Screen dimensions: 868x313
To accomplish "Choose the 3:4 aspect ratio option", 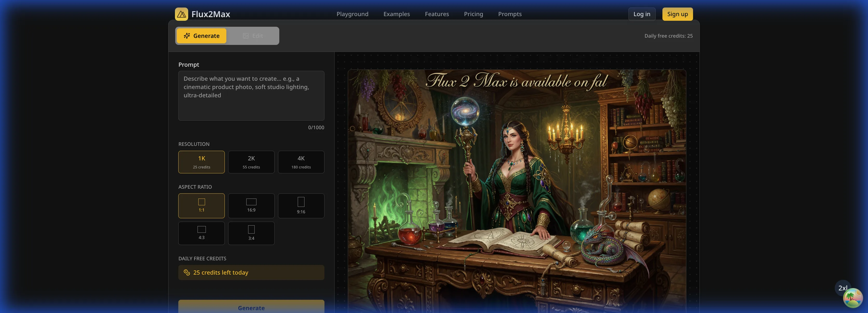I will [x=251, y=233].
